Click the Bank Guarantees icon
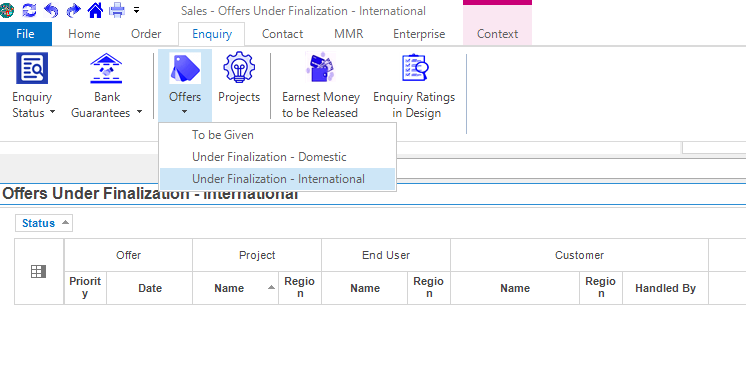746x391 pixels. pyautogui.click(x=106, y=68)
